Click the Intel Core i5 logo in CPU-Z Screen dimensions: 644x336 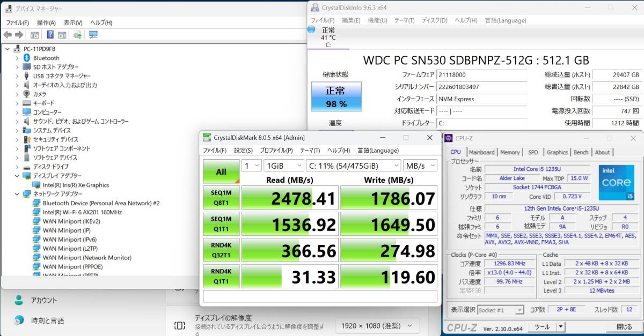tap(616, 182)
